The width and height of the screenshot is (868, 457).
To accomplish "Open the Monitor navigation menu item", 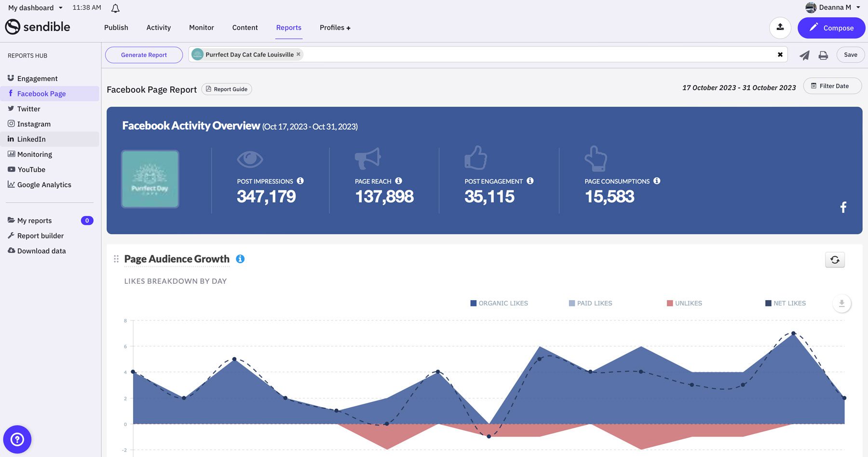I will (201, 28).
